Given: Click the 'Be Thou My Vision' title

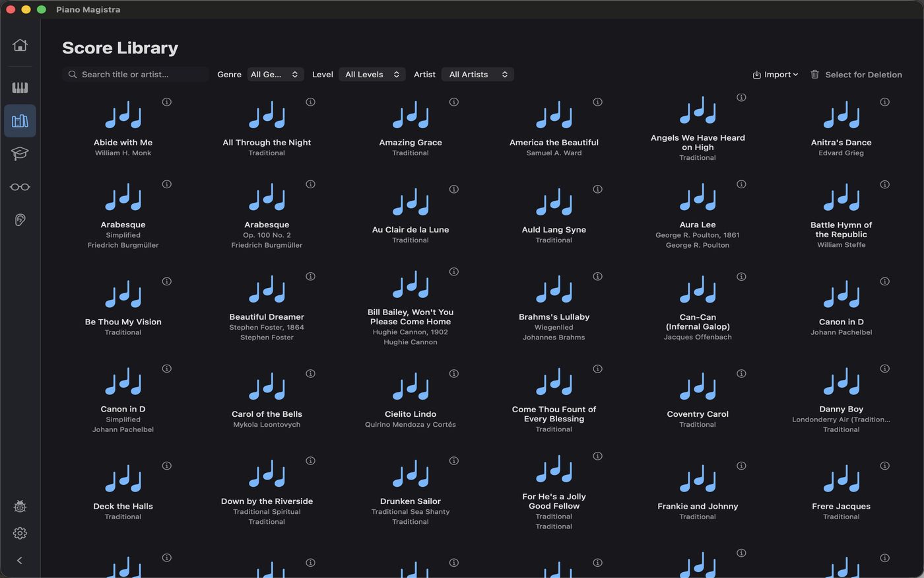Looking at the screenshot, I should 123,322.
